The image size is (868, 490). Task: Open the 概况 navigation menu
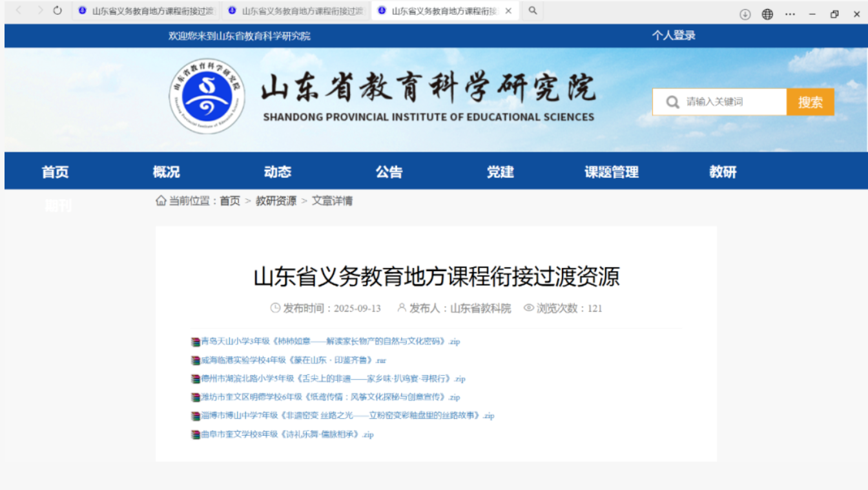(166, 172)
